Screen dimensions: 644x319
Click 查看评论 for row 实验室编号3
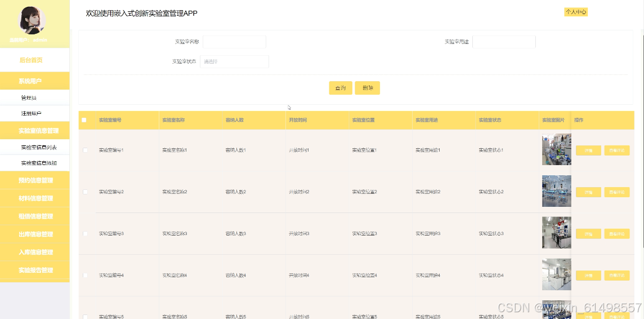617,234
